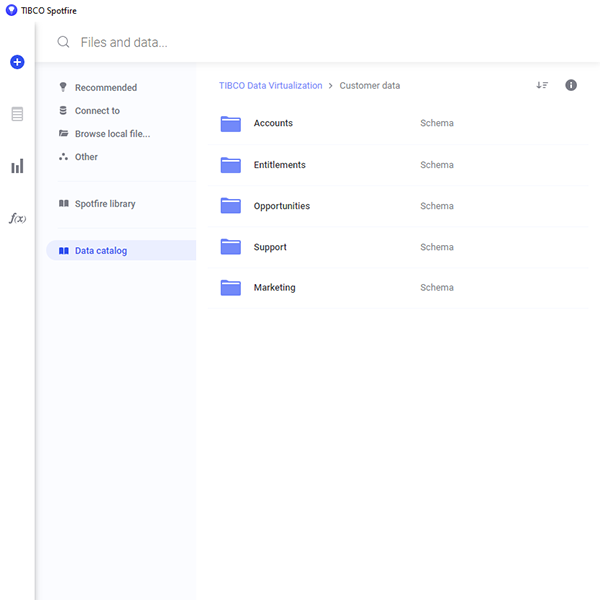Go to TIBCO Data Virtualization breadcrumb
The image size is (600, 600).
point(271,85)
